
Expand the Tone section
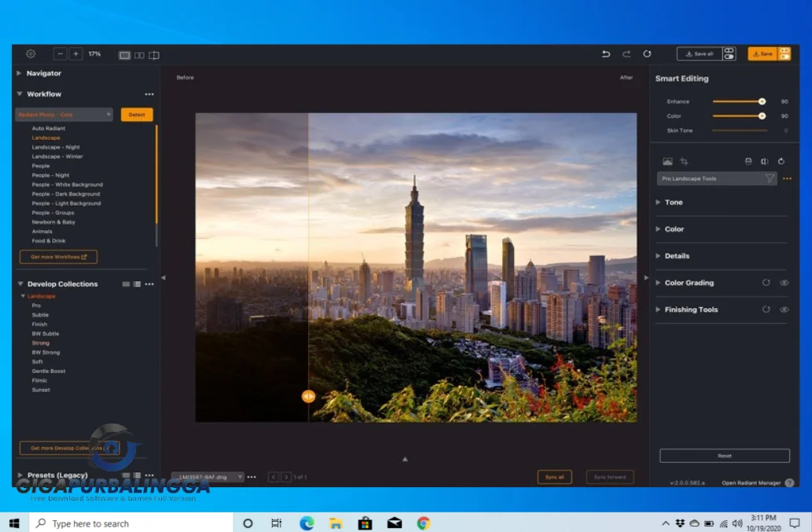coord(658,202)
